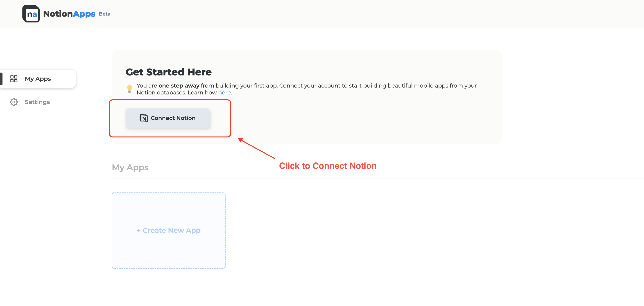Open My Apps in the sidebar
Viewport: 644px width, 306px height.
click(38, 79)
